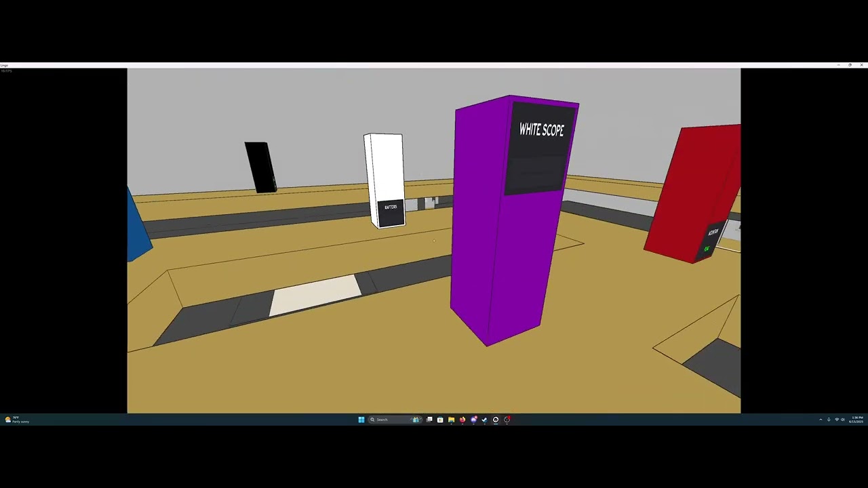Click the microphone icon in the system tray
This screenshot has width=868, height=488.
click(829, 420)
